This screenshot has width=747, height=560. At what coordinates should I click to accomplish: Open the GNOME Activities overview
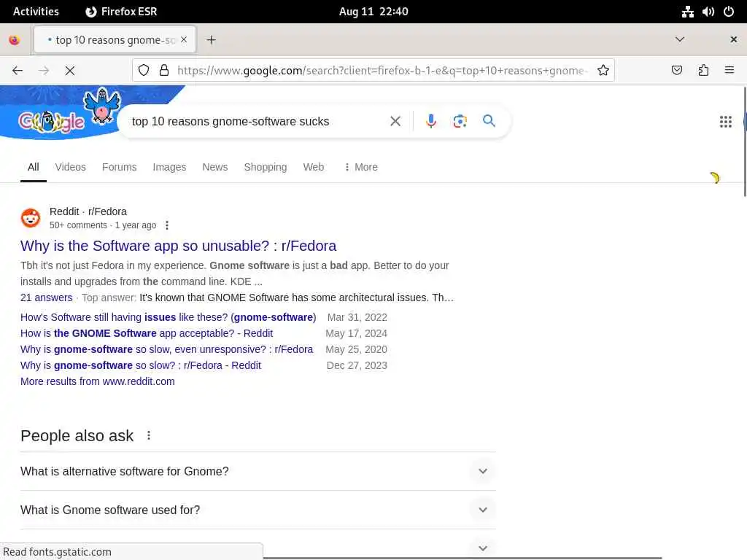pos(36,12)
